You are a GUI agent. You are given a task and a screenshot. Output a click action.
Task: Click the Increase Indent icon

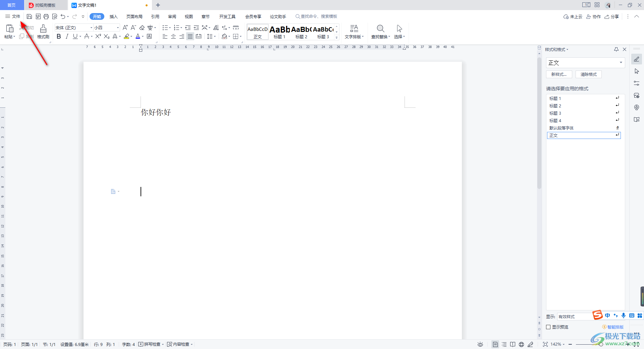pos(196,28)
